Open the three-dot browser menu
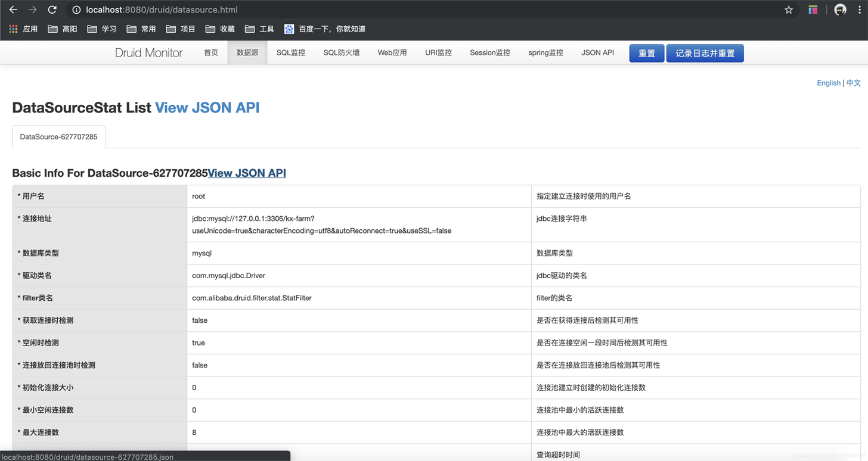The image size is (868, 461). pos(860,10)
